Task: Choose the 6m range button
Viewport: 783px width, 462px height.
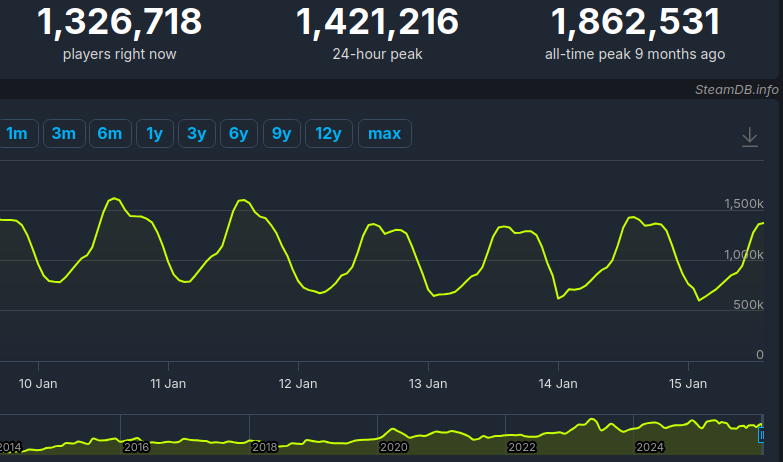Action: [110, 133]
